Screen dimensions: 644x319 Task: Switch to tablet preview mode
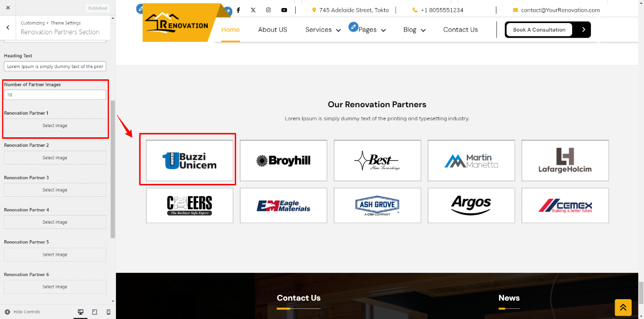click(94, 312)
